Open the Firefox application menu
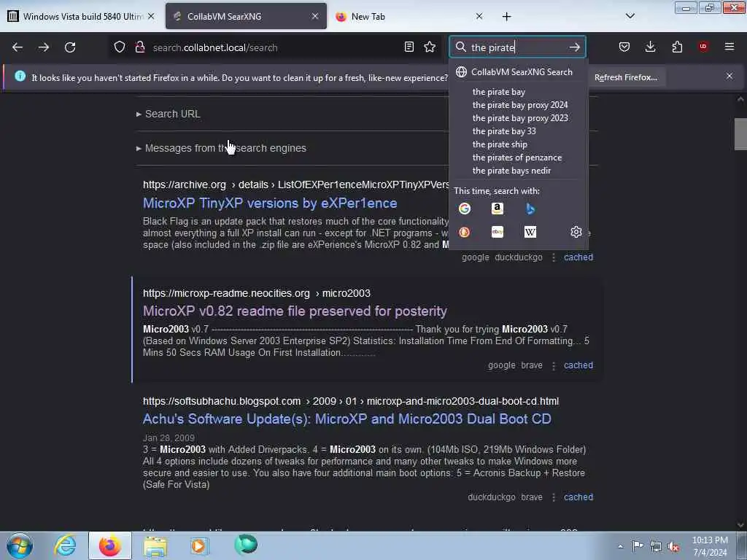This screenshot has height=560, width=747. pos(729,47)
